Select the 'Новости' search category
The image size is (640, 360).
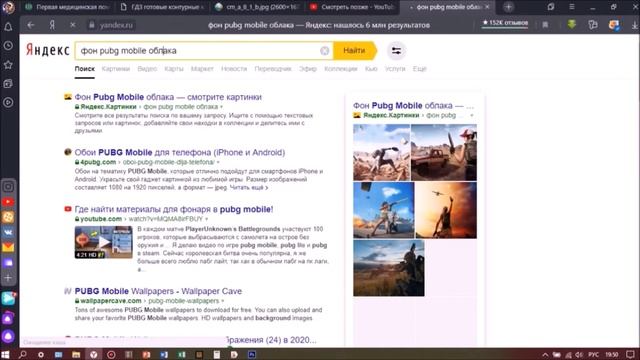pos(234,69)
